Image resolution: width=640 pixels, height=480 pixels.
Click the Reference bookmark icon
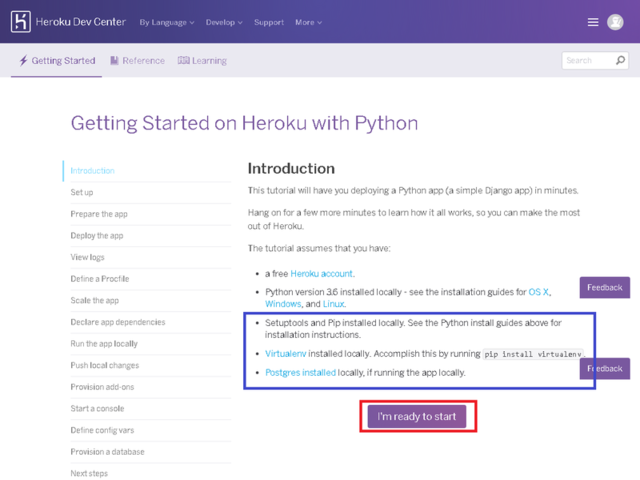pyautogui.click(x=114, y=60)
